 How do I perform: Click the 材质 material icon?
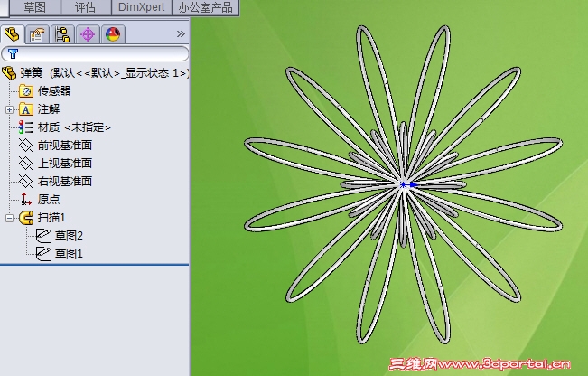(25, 127)
